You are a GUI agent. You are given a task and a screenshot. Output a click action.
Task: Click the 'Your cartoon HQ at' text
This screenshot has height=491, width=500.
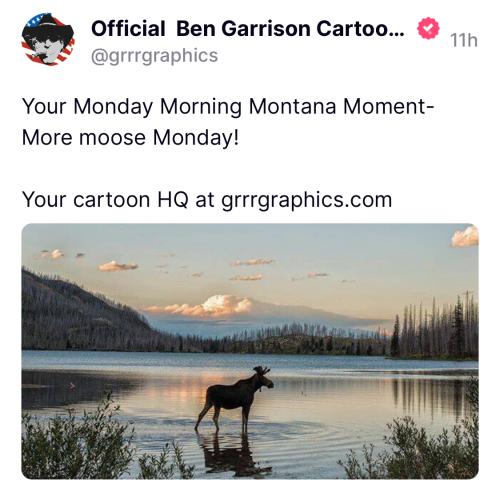coord(118,200)
